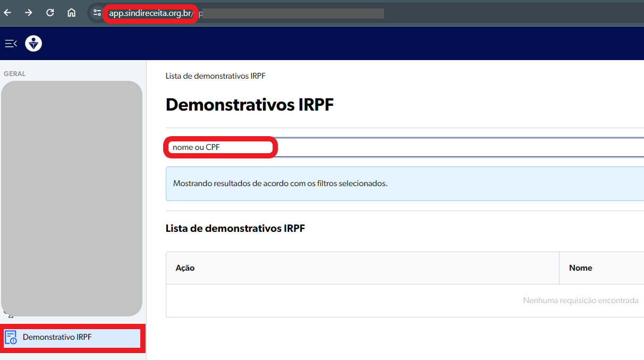644x360 pixels.
Task: Go back with the browser back arrow
Action: (x=7, y=13)
